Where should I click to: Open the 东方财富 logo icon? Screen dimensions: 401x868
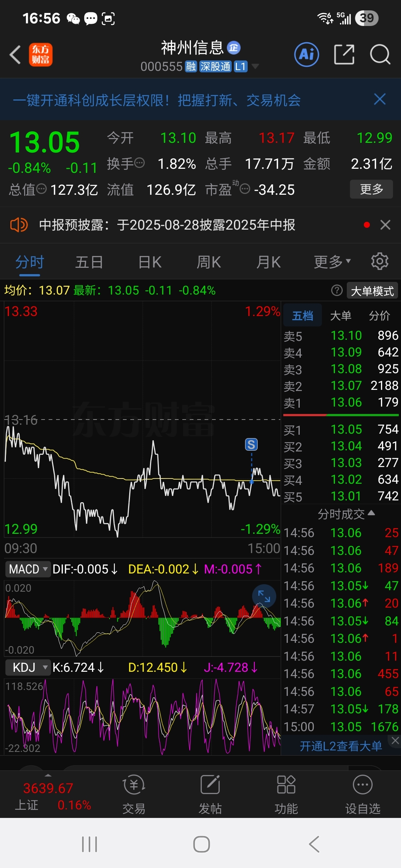pos(41,55)
